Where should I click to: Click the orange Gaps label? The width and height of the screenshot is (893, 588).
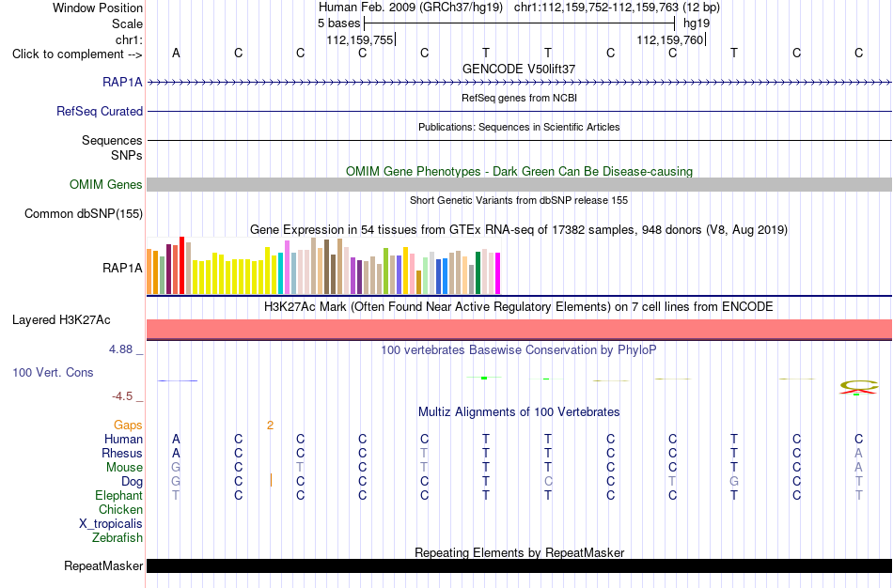(x=128, y=426)
